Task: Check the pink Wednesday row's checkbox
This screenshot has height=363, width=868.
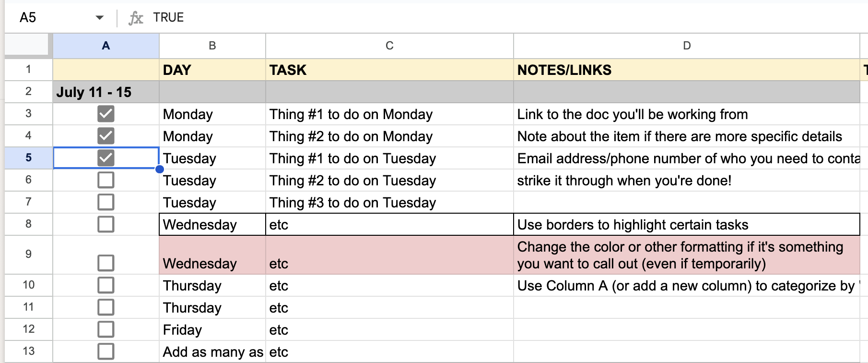Action: pos(105,263)
